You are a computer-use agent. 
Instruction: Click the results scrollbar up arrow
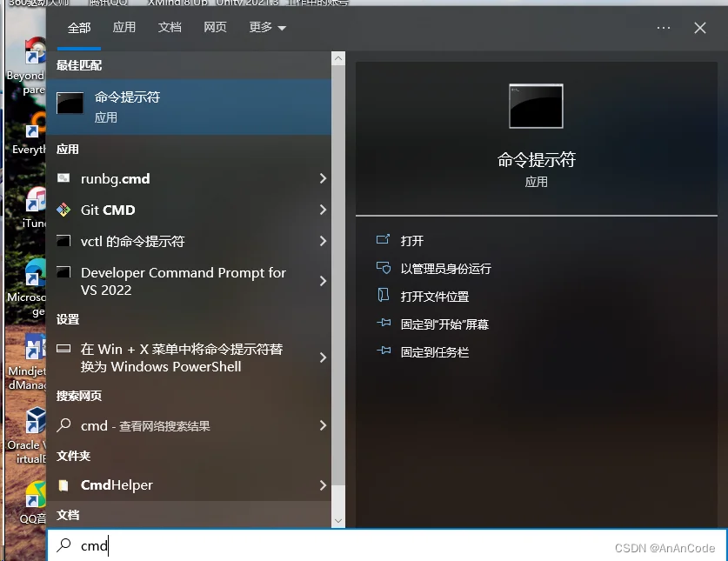(x=338, y=58)
